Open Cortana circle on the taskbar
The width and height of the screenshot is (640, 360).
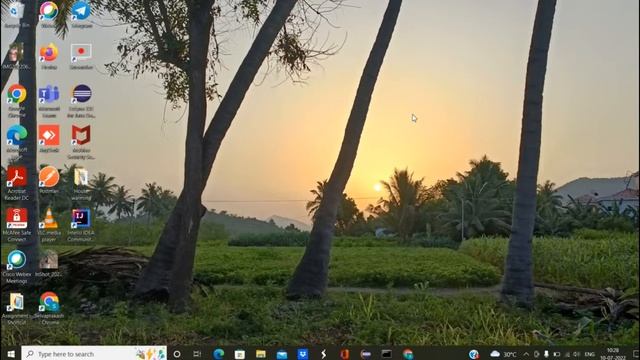click(177, 354)
